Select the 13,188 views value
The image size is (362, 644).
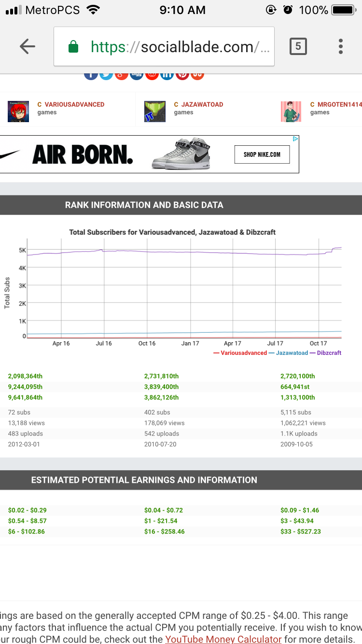[x=26, y=423]
